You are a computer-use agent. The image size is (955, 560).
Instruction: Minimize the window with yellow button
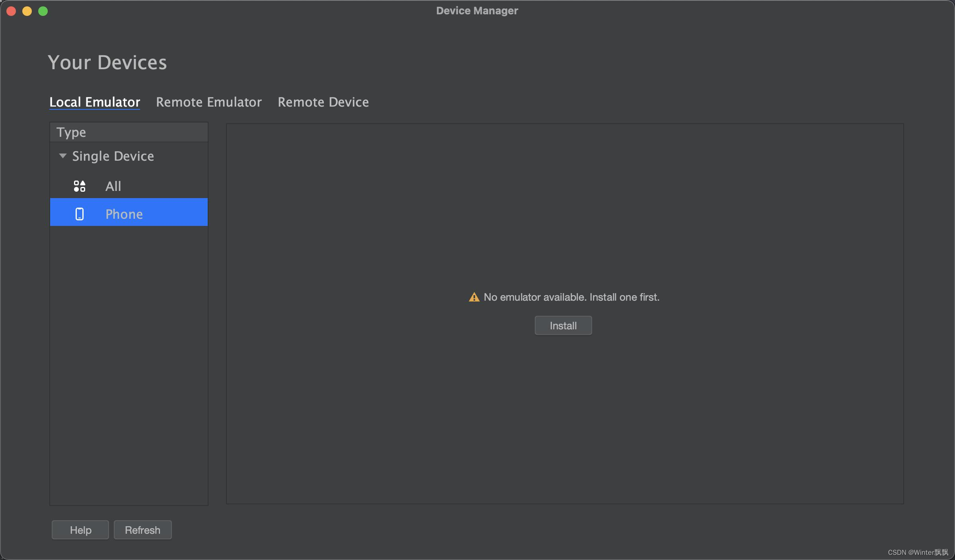click(27, 11)
